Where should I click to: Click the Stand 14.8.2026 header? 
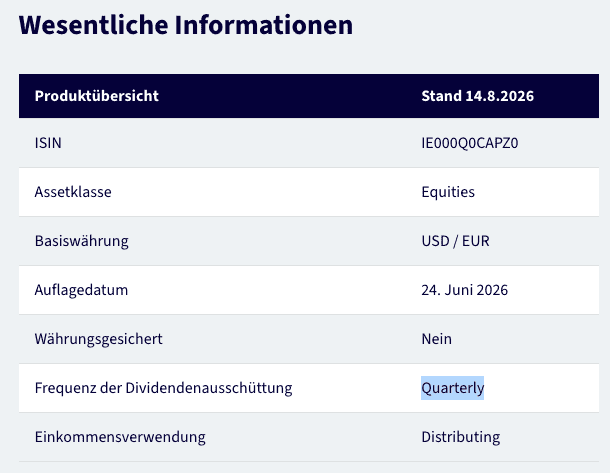477,96
